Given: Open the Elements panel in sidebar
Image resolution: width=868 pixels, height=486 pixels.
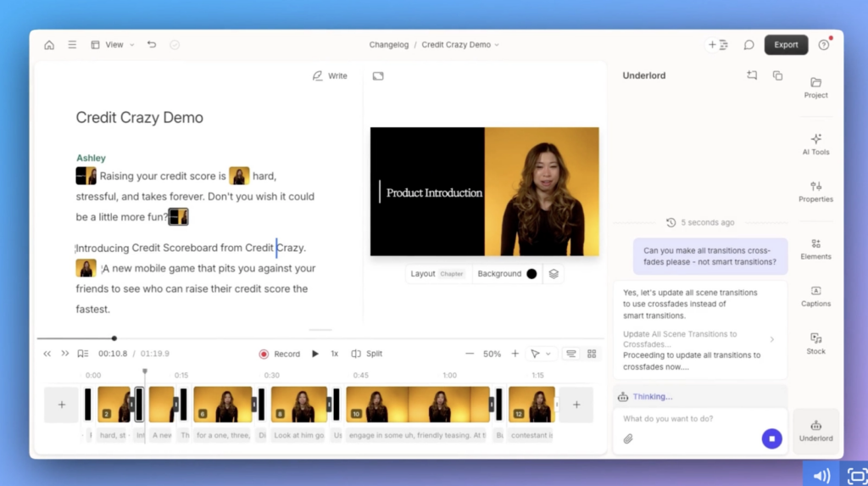Looking at the screenshot, I should [815, 249].
